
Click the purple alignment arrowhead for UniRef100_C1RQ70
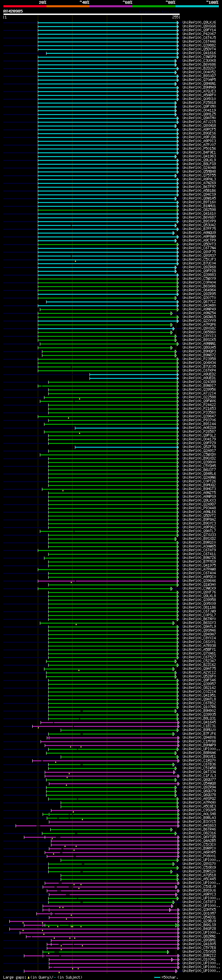point(178,761)
